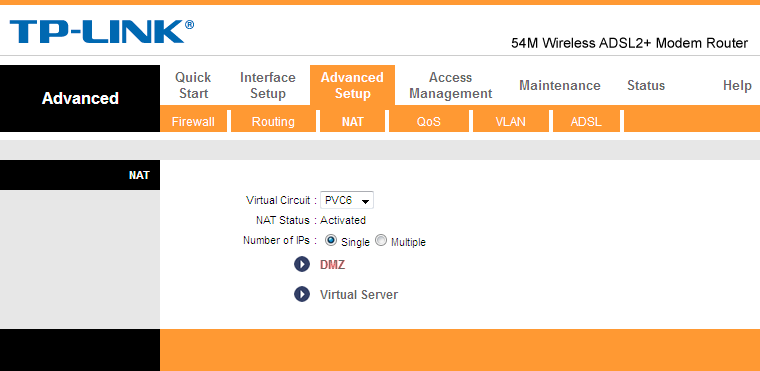Go to the Access Management tab
This screenshot has width=760, height=371.
[x=450, y=85]
